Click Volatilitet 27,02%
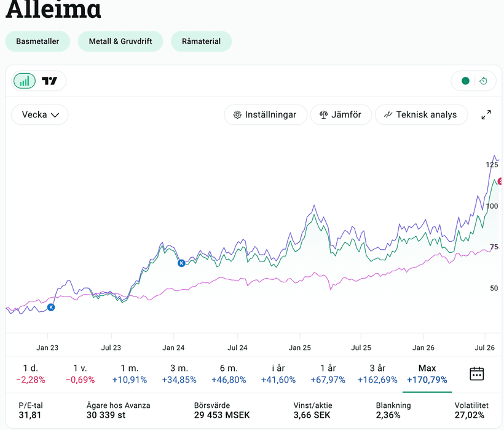Image resolution: width=504 pixels, height=430 pixels. pos(471,410)
